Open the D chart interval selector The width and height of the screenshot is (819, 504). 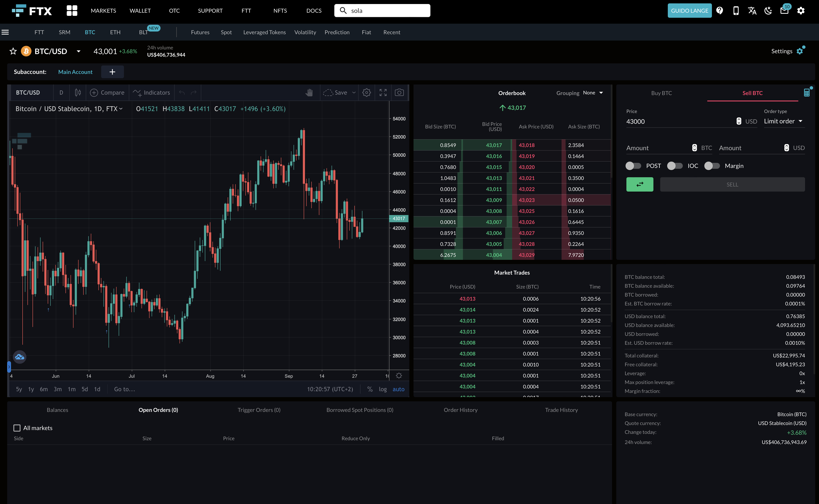[x=61, y=93]
